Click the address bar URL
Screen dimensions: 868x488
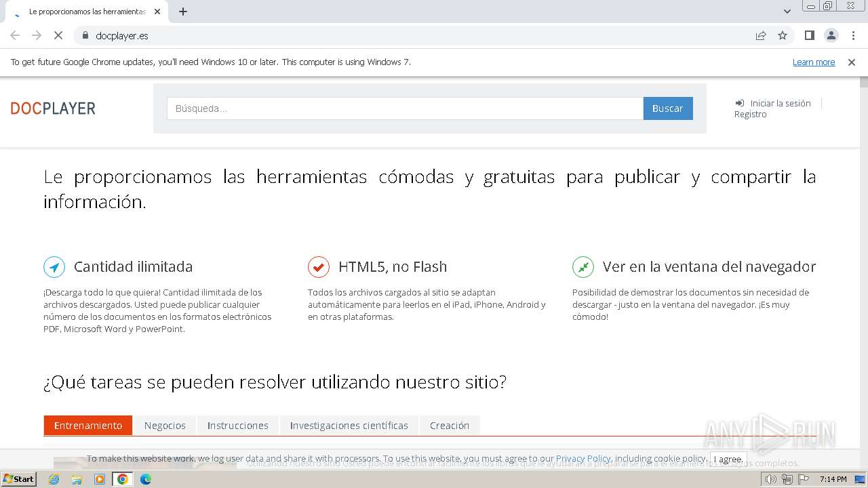point(122,35)
